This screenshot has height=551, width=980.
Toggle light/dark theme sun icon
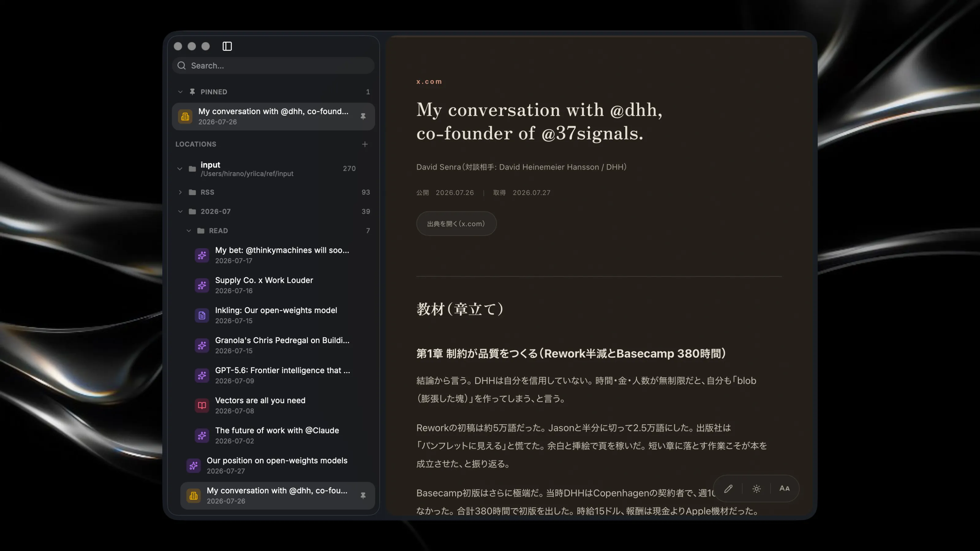pyautogui.click(x=756, y=489)
